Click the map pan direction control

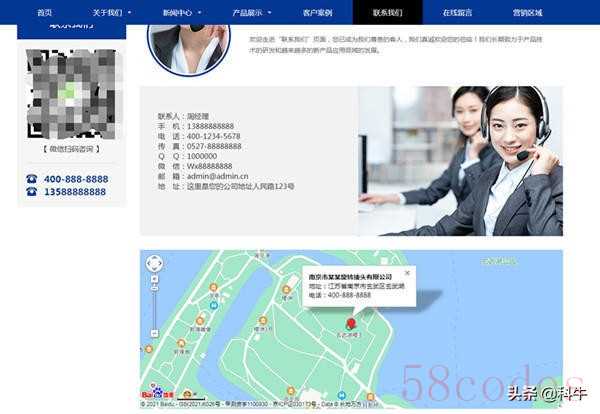tap(154, 264)
